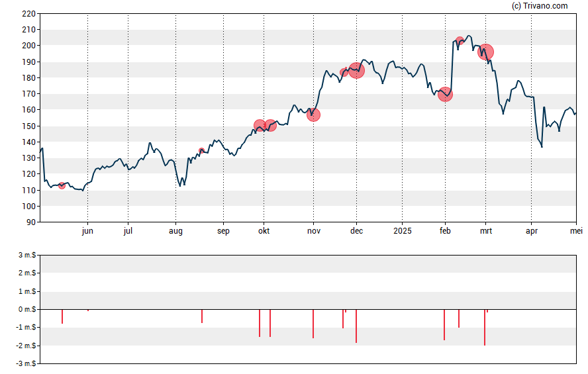Click the '1 m.$' volume axis label

click(27, 291)
